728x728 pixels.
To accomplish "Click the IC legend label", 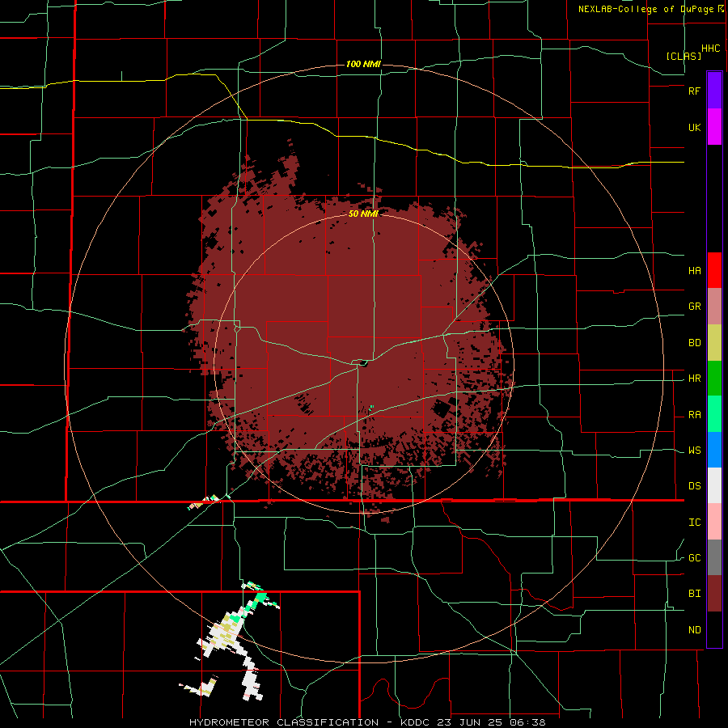I will (694, 523).
